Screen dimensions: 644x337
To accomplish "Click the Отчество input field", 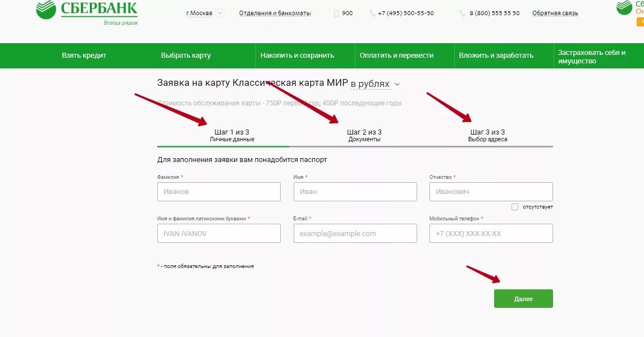I will click(491, 191).
